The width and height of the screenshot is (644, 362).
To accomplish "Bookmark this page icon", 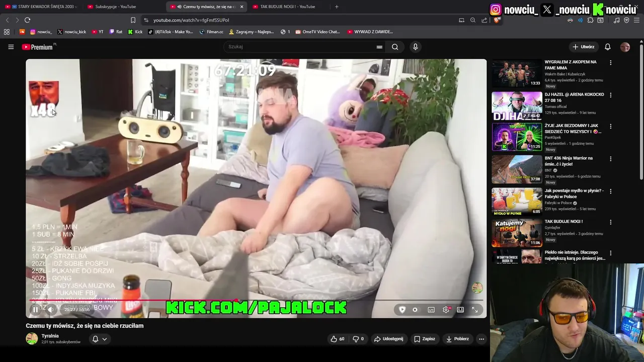I will coord(133,20).
